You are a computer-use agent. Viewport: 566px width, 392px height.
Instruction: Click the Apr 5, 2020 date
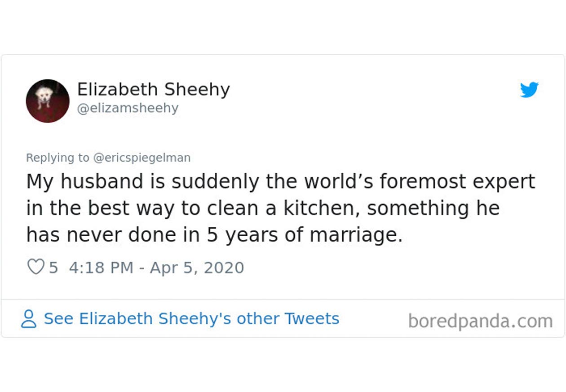point(197,268)
